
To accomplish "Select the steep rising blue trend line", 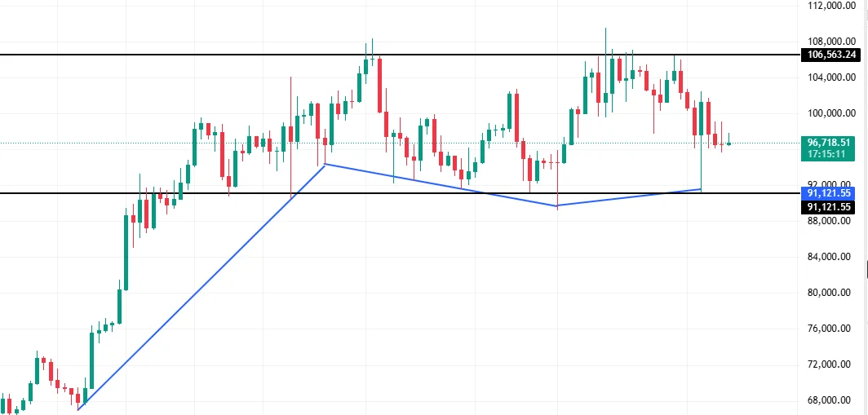I will tap(204, 285).
